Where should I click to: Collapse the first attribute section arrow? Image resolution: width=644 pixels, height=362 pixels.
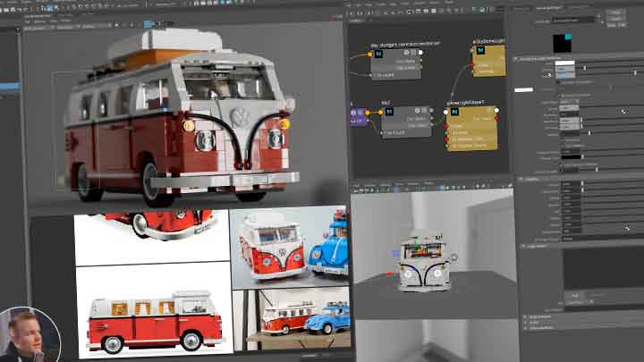pyautogui.click(x=516, y=59)
